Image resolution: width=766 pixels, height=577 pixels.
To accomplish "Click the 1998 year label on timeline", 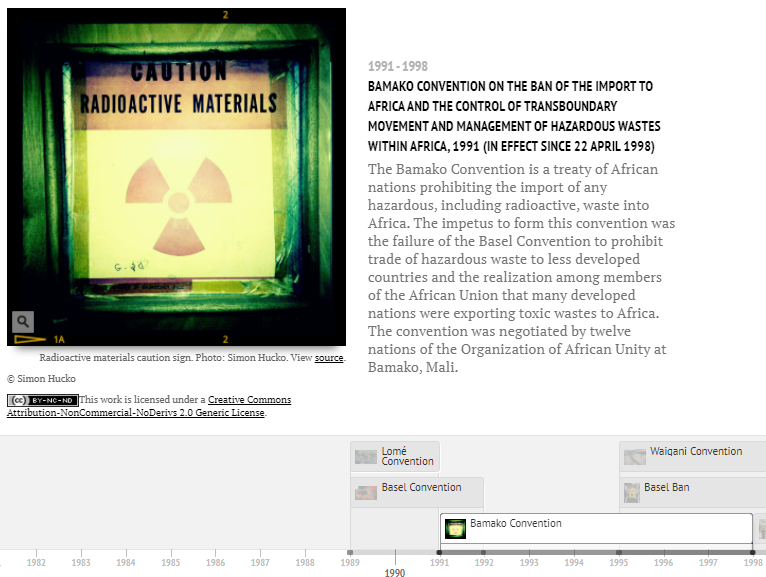I will pyautogui.click(x=753, y=562).
